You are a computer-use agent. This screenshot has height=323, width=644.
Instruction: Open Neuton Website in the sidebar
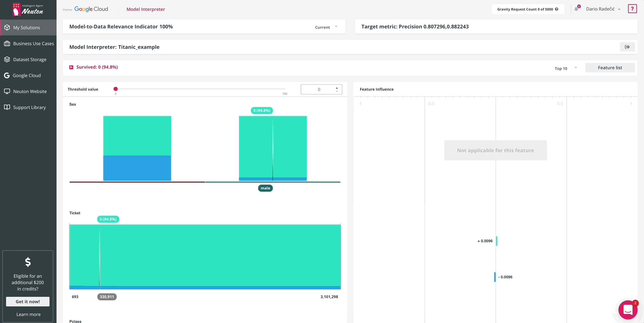28,91
